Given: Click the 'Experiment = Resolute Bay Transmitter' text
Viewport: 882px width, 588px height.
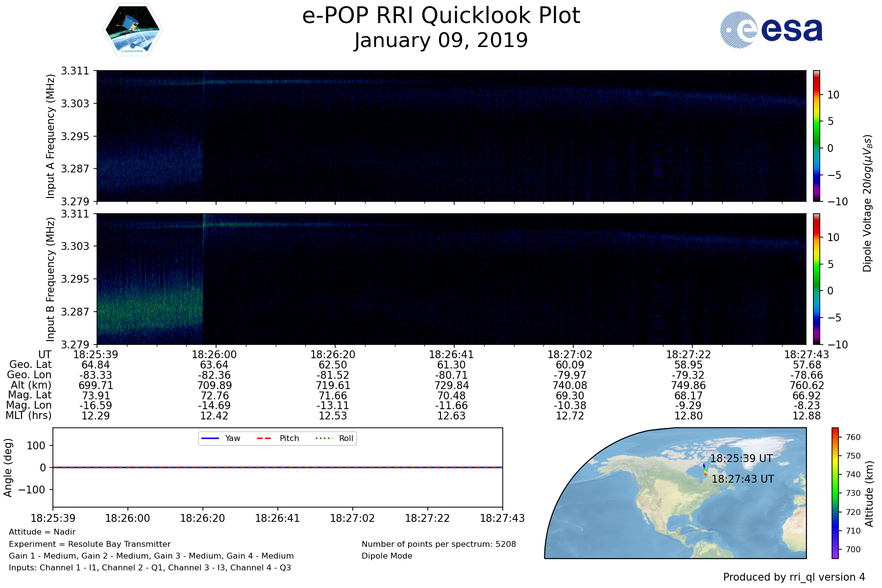Looking at the screenshot, I should (x=90, y=544).
